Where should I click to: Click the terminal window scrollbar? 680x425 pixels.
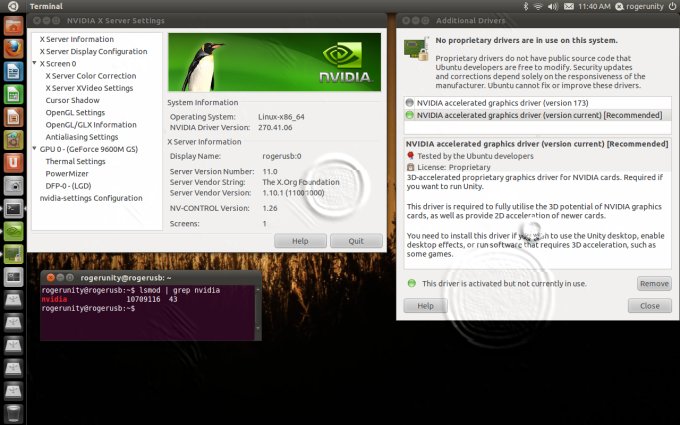[x=258, y=309]
